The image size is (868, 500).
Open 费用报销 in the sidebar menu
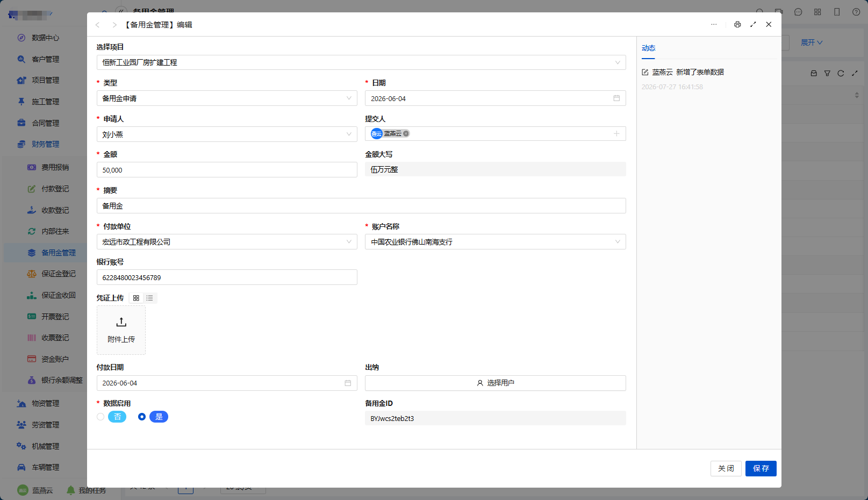pos(55,167)
